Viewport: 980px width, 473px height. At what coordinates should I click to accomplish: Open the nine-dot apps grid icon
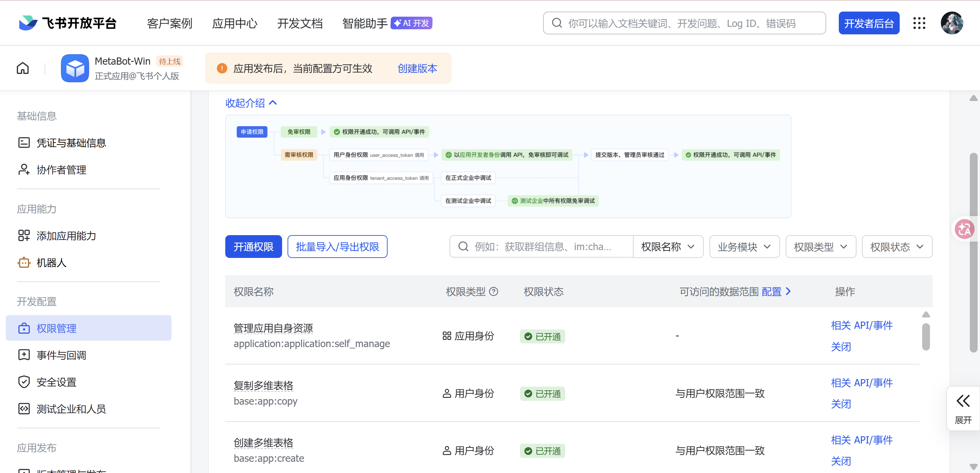click(x=919, y=23)
